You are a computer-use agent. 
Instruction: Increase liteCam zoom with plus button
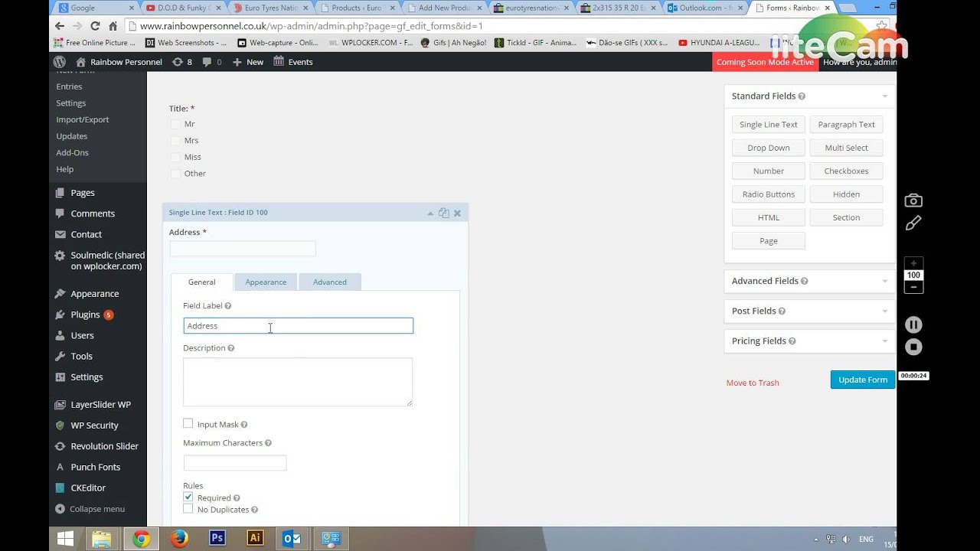coord(913,263)
